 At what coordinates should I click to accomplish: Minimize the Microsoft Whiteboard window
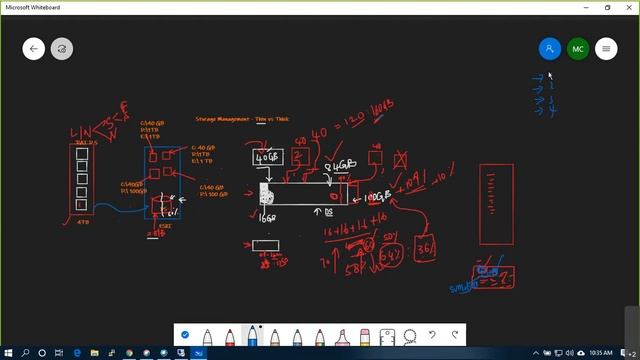click(x=586, y=7)
